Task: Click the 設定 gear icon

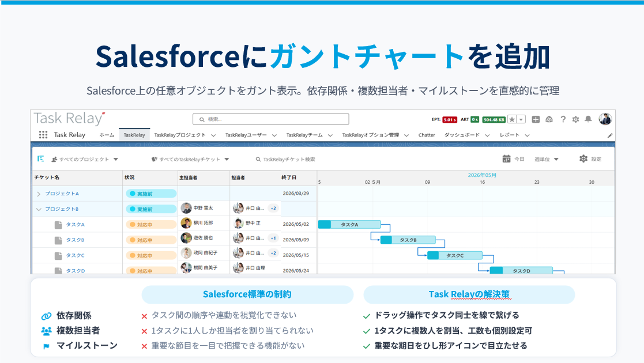Action: (583, 158)
